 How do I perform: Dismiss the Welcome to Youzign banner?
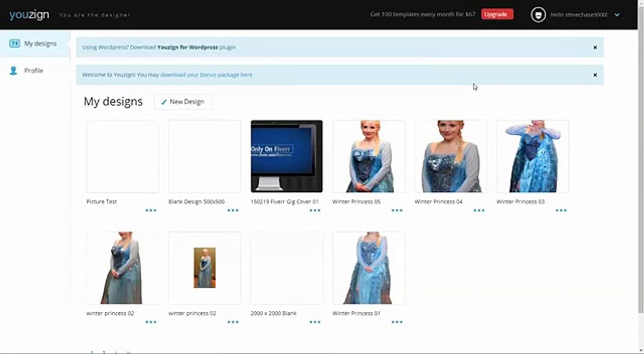pyautogui.click(x=595, y=75)
